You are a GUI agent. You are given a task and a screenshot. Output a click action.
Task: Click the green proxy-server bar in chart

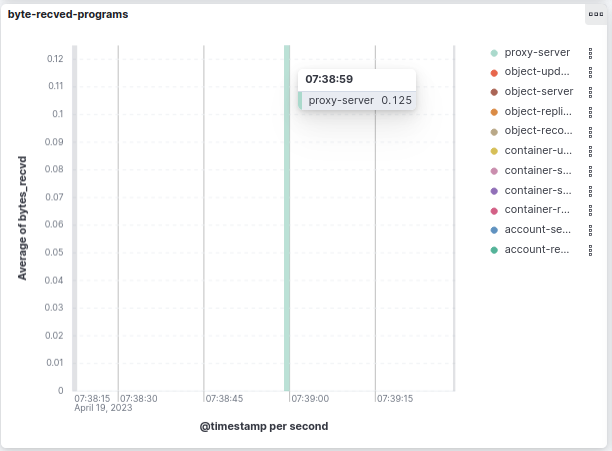[x=287, y=250]
